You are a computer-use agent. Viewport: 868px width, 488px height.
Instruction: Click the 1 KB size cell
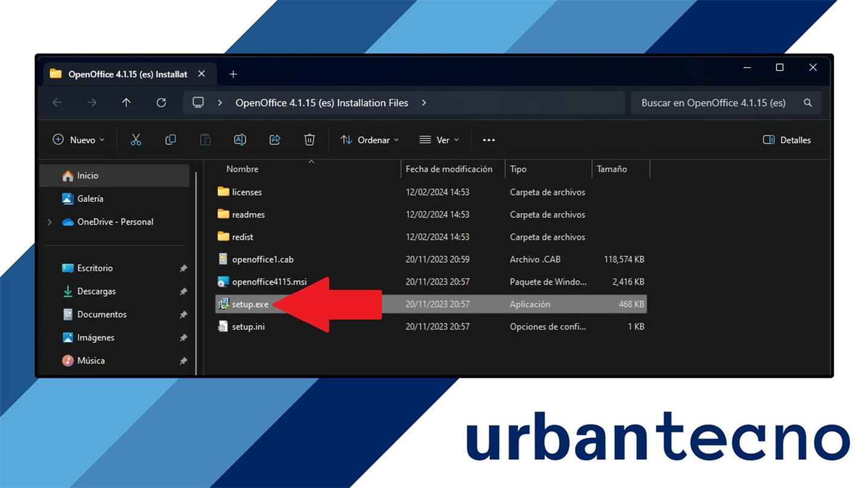(636, 327)
